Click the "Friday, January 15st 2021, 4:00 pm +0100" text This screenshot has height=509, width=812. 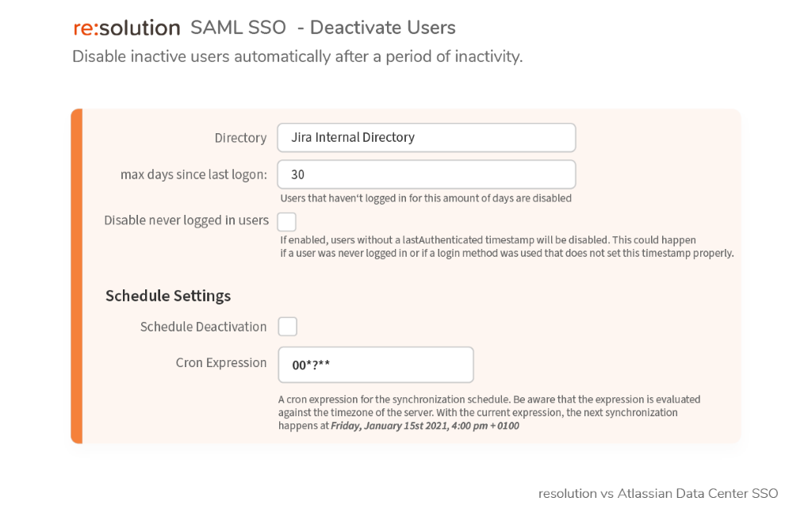(425, 426)
